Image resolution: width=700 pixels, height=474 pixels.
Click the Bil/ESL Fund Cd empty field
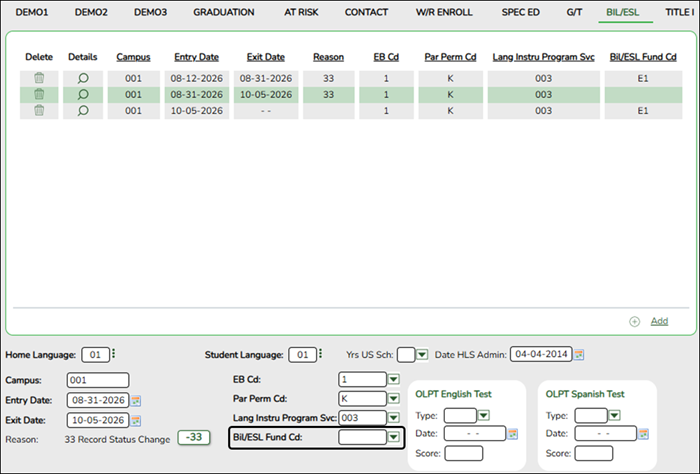(x=362, y=437)
